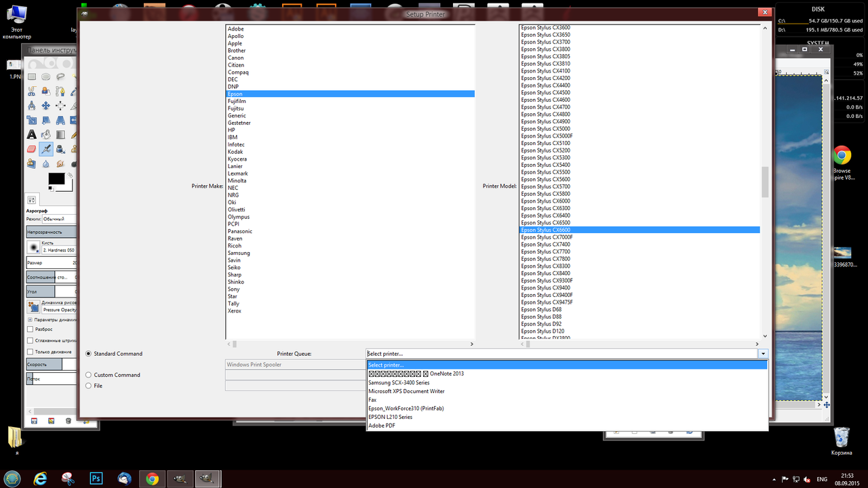Select the Text tool (A icon)

pyautogui.click(x=32, y=134)
